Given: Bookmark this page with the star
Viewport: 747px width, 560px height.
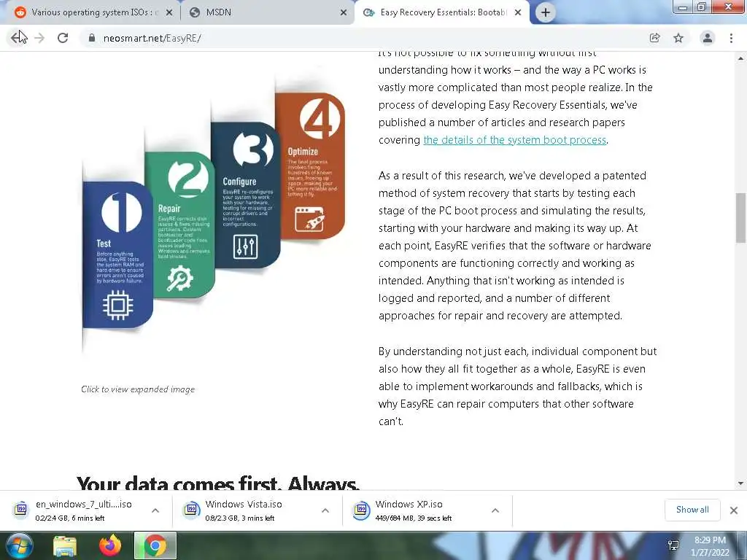Looking at the screenshot, I should [678, 38].
